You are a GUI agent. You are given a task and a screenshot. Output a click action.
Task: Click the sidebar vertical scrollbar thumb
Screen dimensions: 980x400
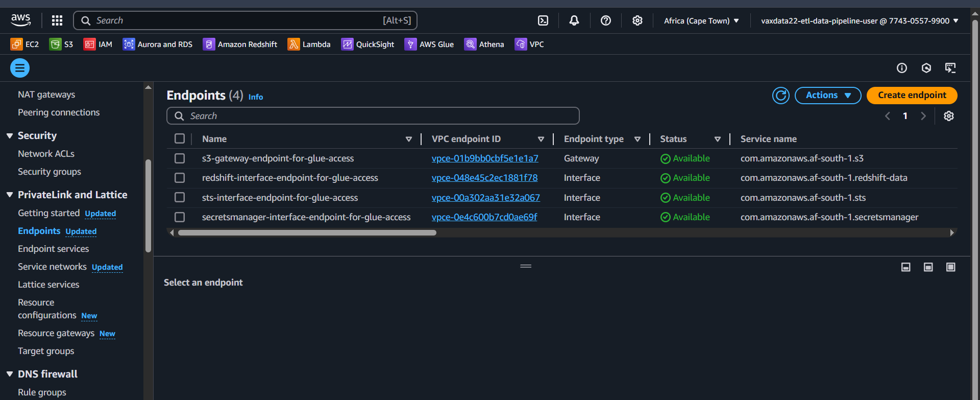point(148,206)
